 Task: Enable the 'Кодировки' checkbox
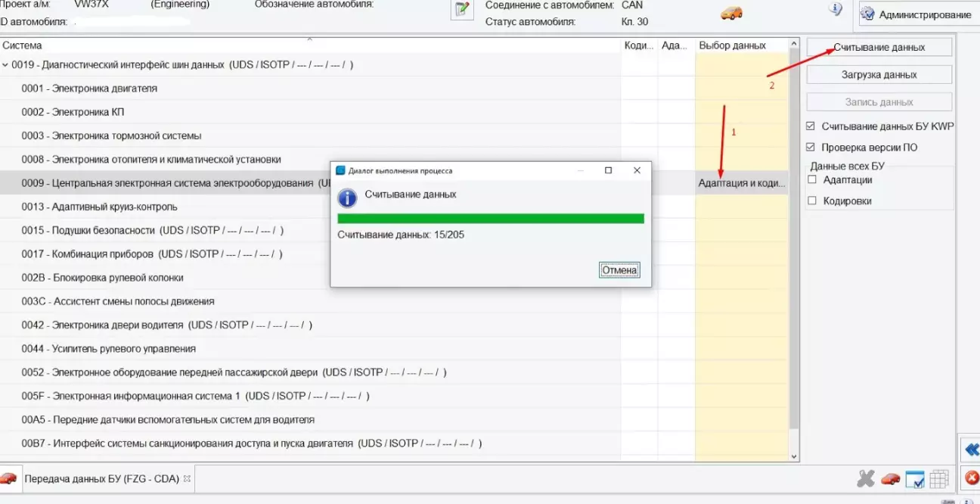(812, 201)
